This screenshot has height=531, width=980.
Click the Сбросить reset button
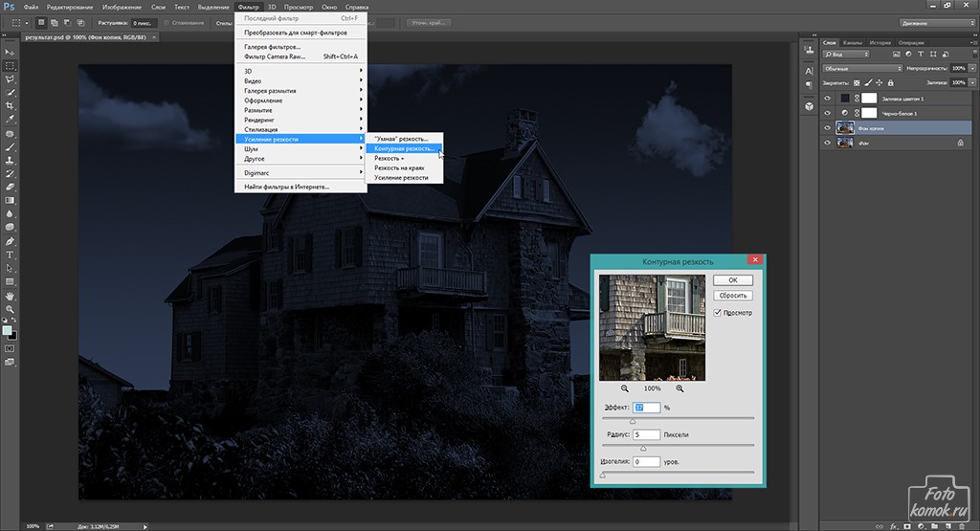tap(733, 296)
